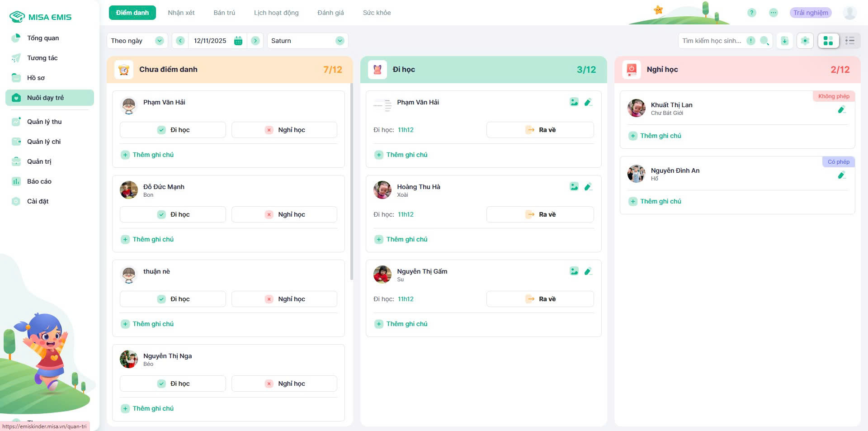
Task: Mark thuận nè as Nghỉ học
Action: click(284, 299)
